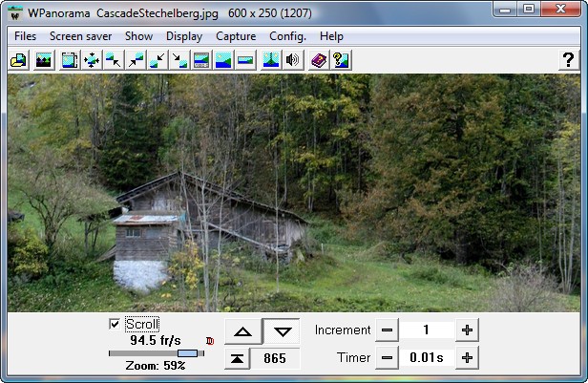Click the screen saver picture icon
588x383 pixels.
pyautogui.click(x=44, y=60)
